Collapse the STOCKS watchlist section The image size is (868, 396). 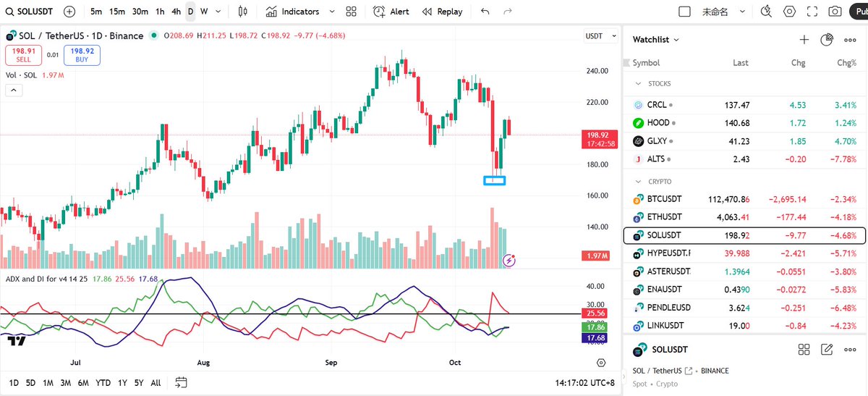click(x=638, y=84)
